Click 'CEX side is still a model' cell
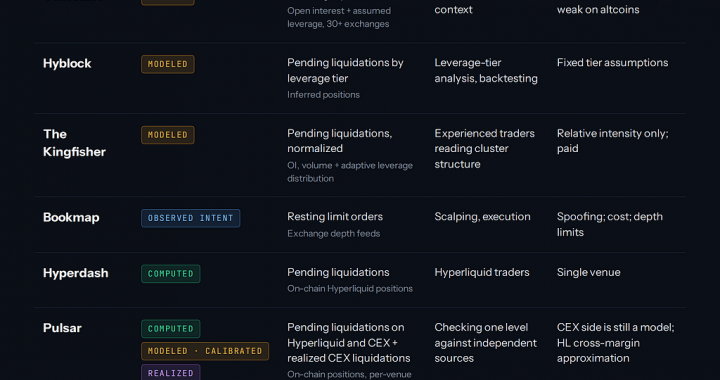Screen dimensions: 720x380 615,343
